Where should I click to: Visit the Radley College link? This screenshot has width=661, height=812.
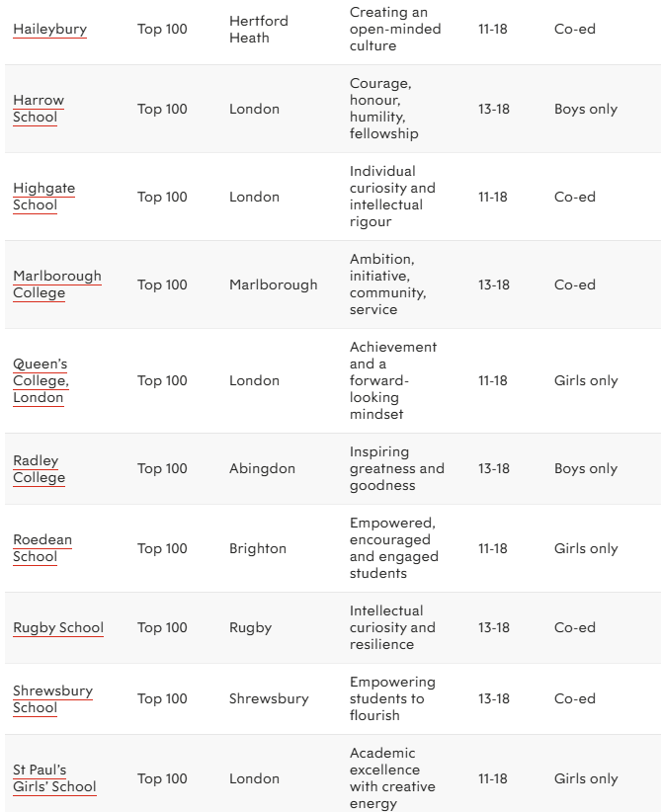click(39, 469)
